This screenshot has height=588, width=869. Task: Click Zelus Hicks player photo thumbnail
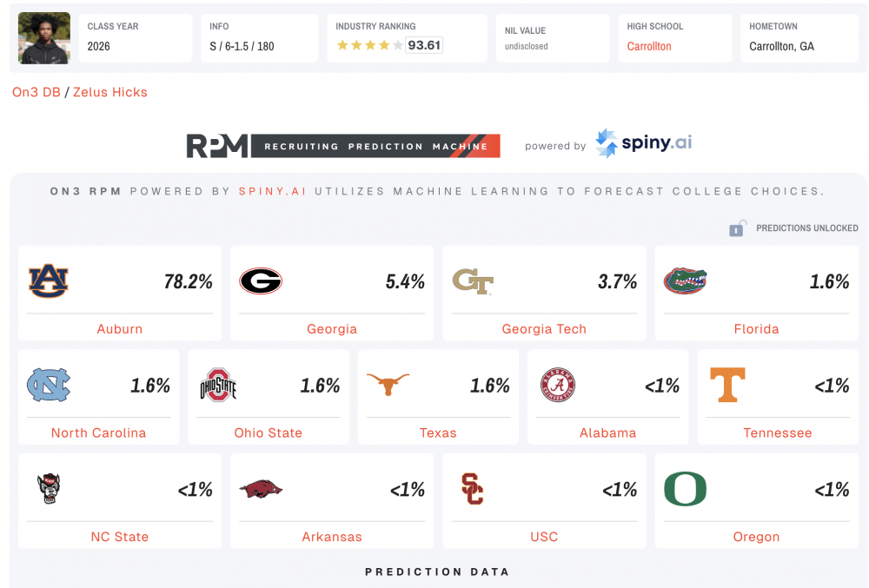pyautogui.click(x=44, y=38)
